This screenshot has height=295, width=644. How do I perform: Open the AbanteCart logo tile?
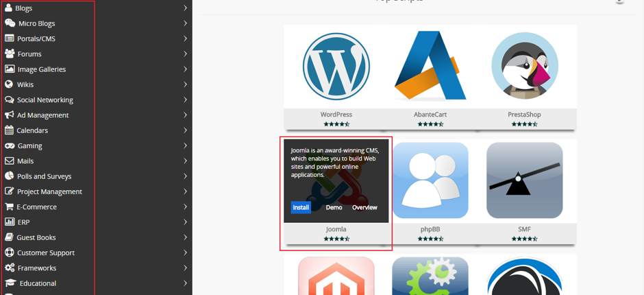coord(430,65)
